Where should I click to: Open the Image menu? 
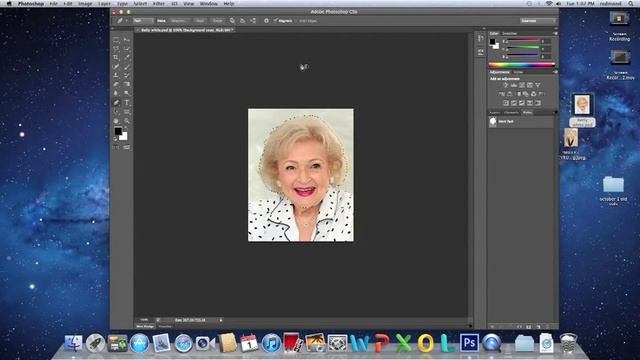85,3
